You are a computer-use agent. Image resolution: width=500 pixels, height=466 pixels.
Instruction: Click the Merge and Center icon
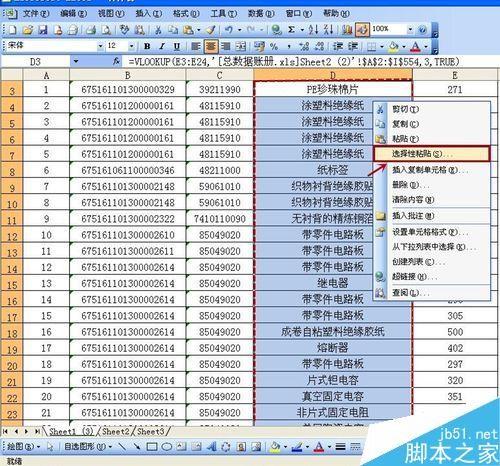pos(241,46)
